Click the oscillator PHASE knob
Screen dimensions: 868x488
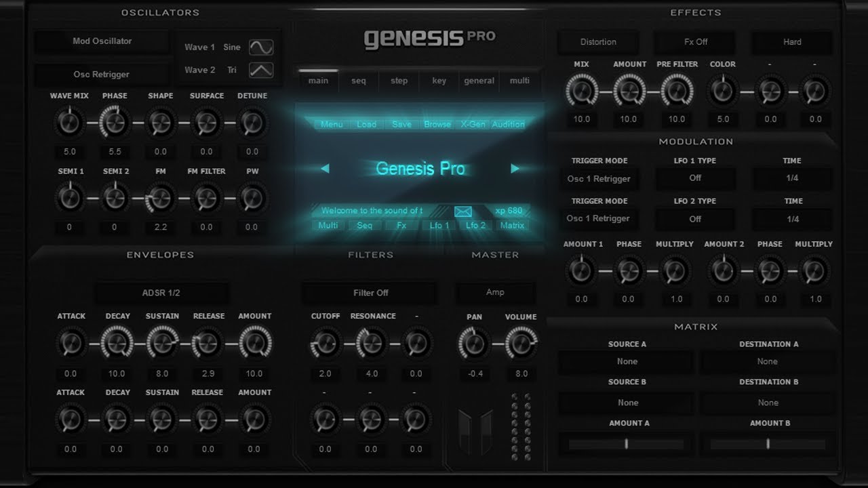pos(115,123)
